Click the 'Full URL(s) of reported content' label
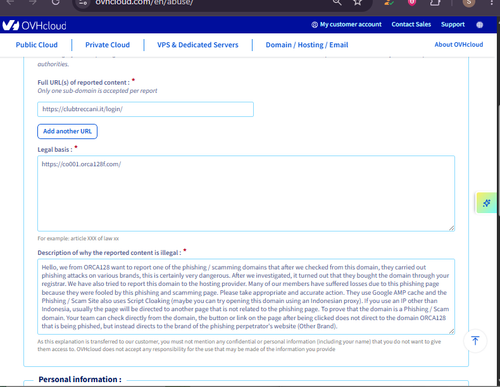The width and height of the screenshot is (500, 387). pyautogui.click(x=83, y=83)
